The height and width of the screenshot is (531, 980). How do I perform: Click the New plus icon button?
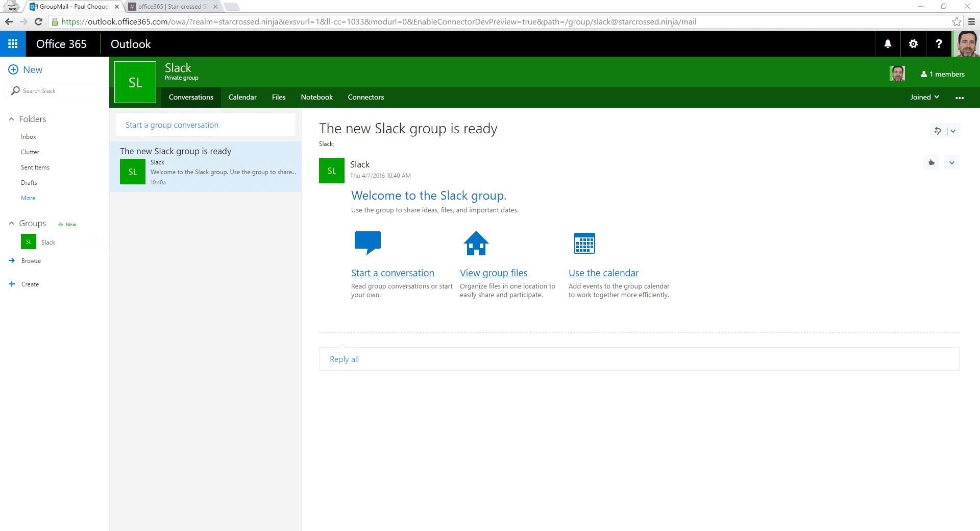pyautogui.click(x=13, y=69)
